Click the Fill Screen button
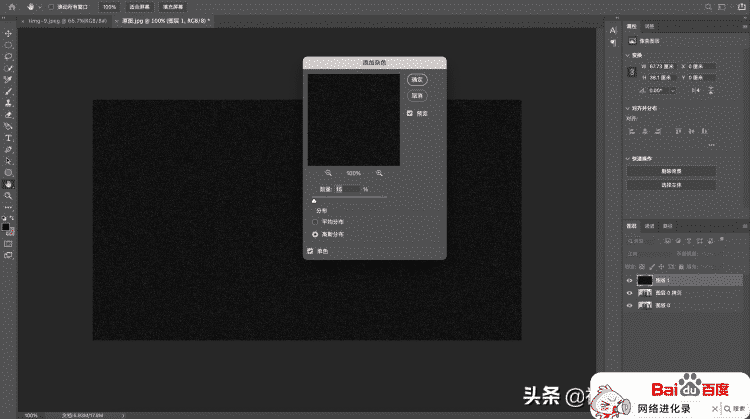This screenshot has width=750, height=419. click(x=173, y=7)
